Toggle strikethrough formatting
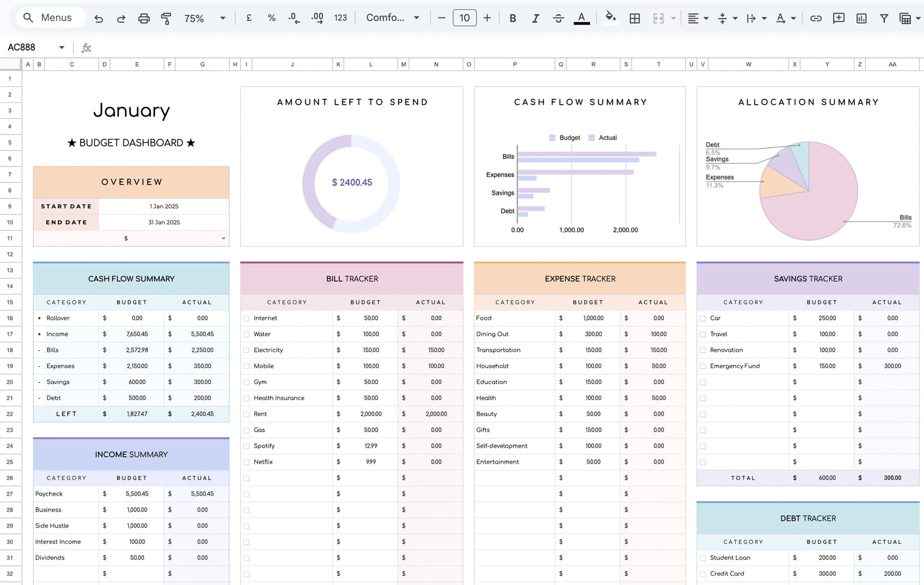 point(558,18)
